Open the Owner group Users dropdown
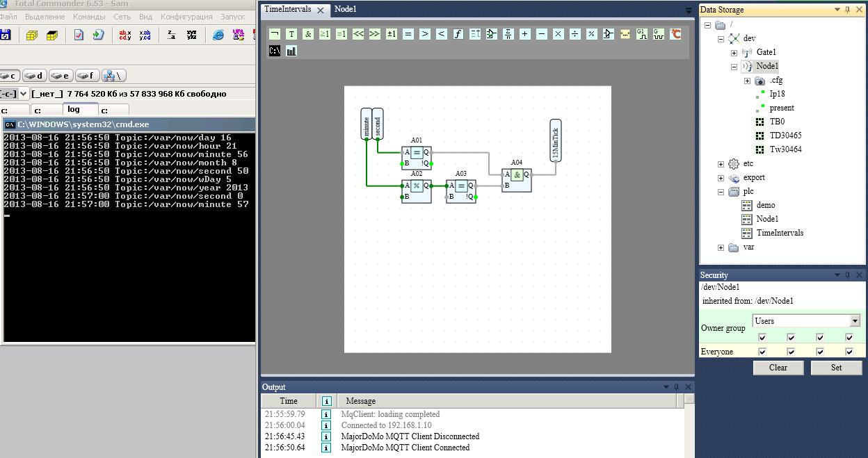This screenshot has width=868, height=458. tap(855, 321)
